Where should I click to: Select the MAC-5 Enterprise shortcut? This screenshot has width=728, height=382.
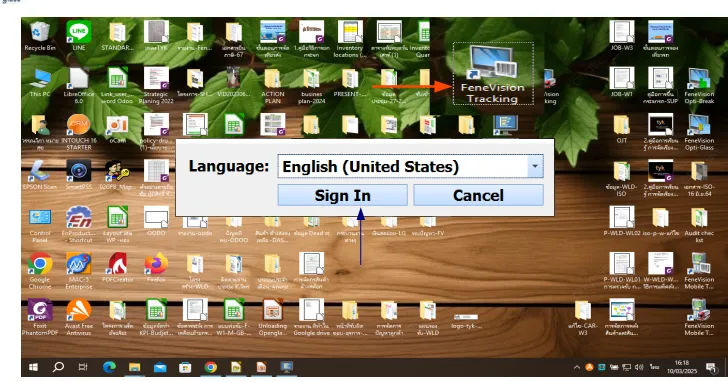[78, 272]
